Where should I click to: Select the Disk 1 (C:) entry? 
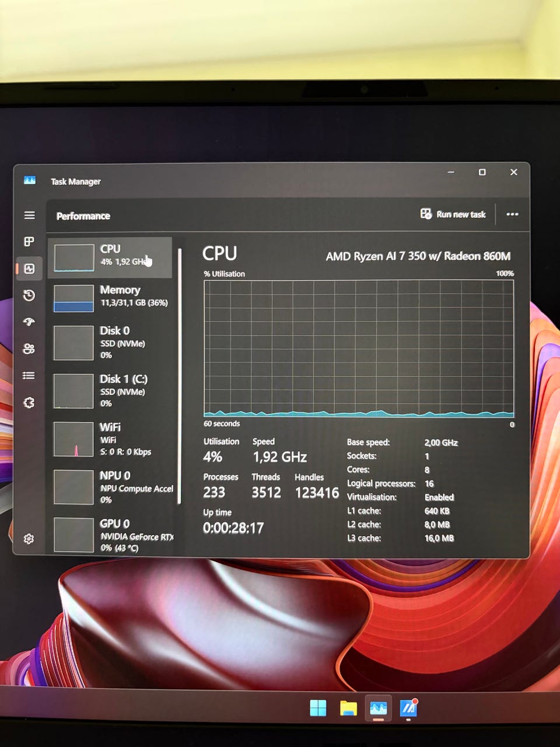point(111,391)
